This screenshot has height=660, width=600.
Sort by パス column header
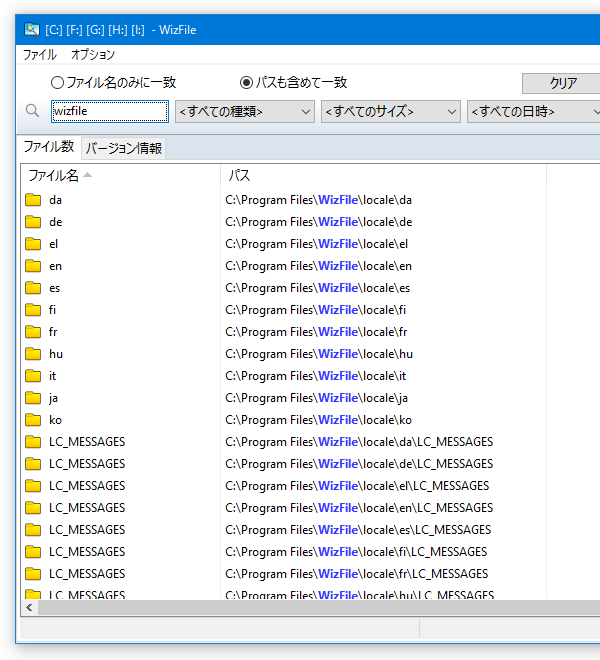pos(384,176)
